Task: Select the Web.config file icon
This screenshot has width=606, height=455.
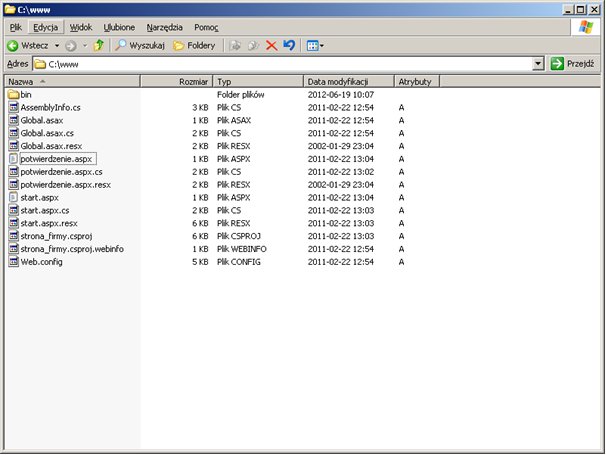Action: (x=14, y=262)
